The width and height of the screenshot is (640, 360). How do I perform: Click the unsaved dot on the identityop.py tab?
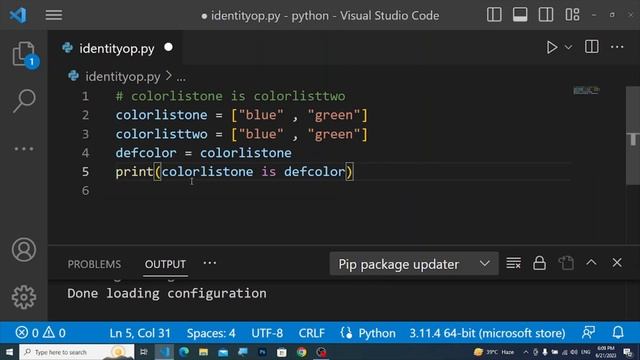pyautogui.click(x=168, y=47)
